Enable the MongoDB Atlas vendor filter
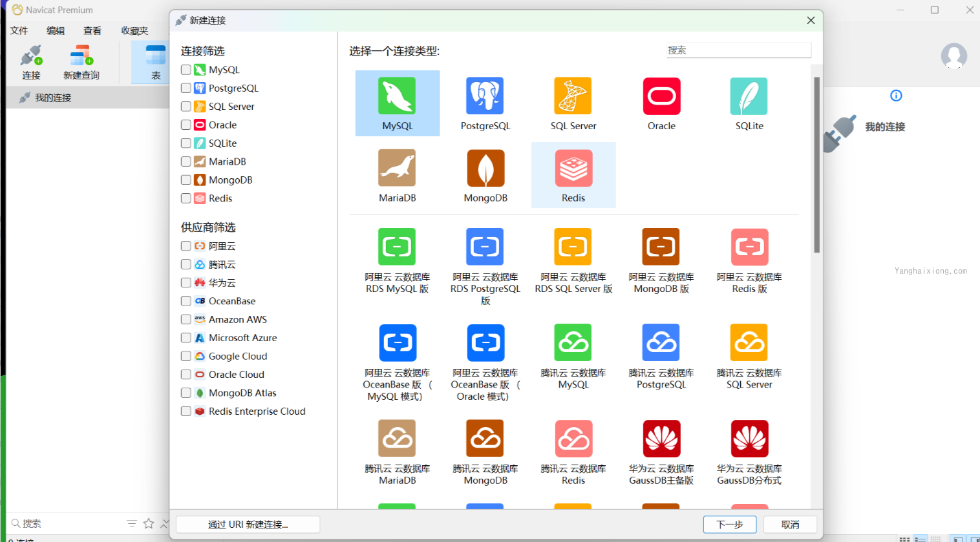Image resolution: width=980 pixels, height=542 pixels. tap(186, 393)
